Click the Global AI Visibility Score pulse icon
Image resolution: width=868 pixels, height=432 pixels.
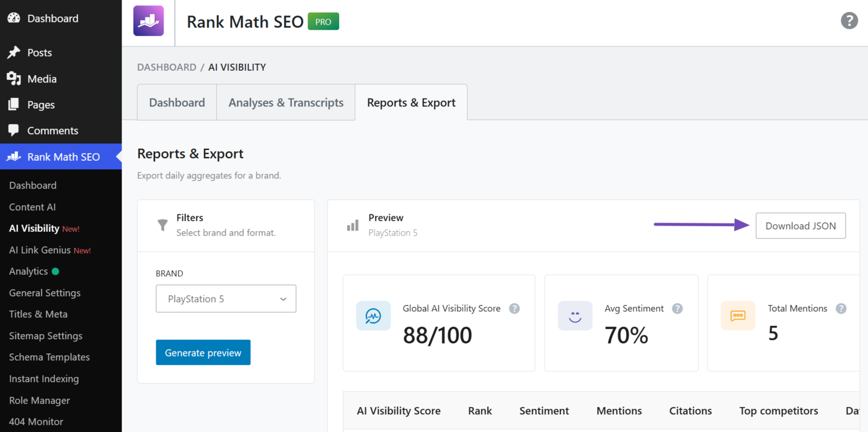point(373,315)
